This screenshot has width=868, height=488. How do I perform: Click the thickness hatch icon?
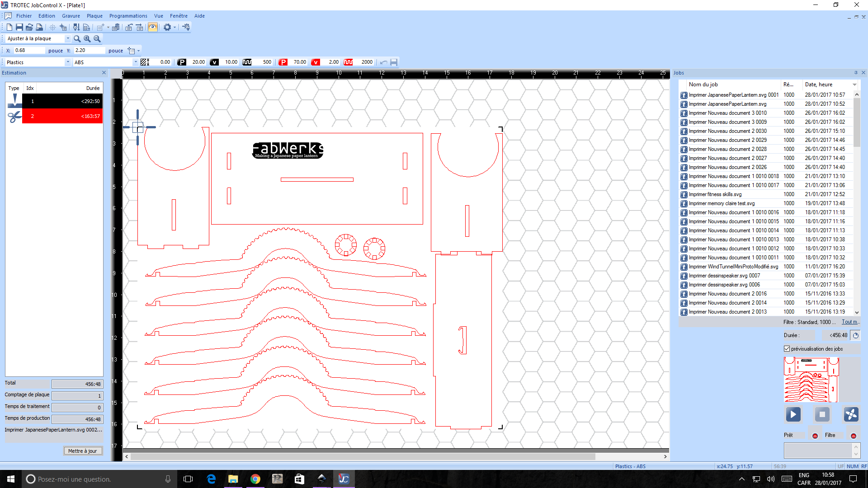pos(145,62)
